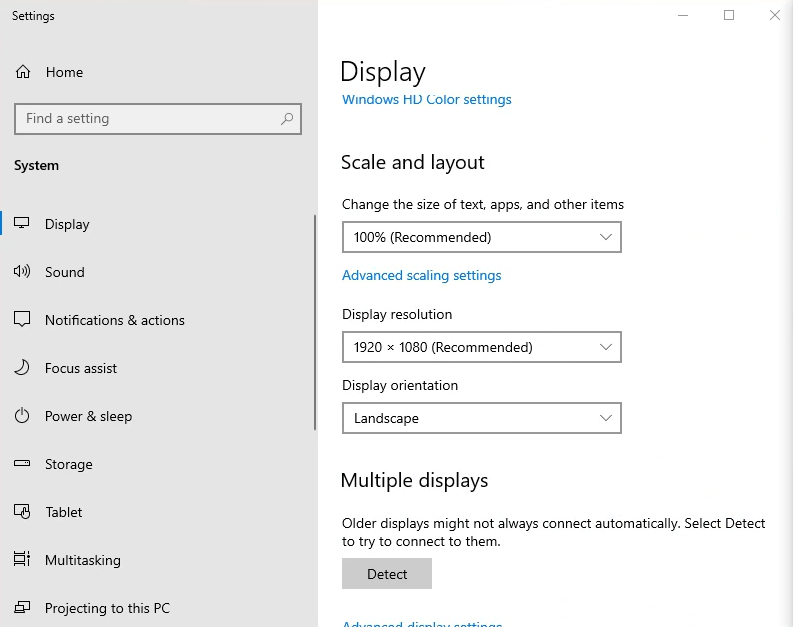
Task: Click the Display monitor icon
Action: point(23,224)
